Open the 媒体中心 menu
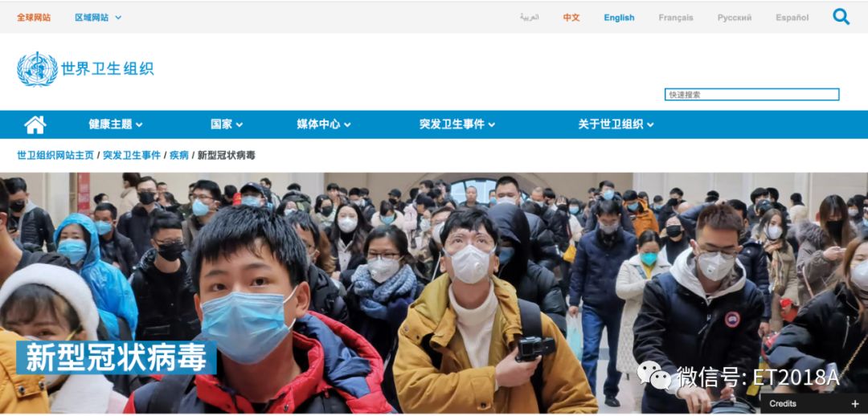The width and height of the screenshot is (868, 416). click(324, 124)
